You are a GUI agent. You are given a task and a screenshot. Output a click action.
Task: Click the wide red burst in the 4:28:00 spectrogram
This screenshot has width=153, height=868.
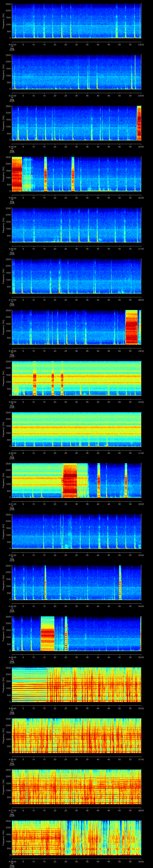pyautogui.click(x=131, y=327)
